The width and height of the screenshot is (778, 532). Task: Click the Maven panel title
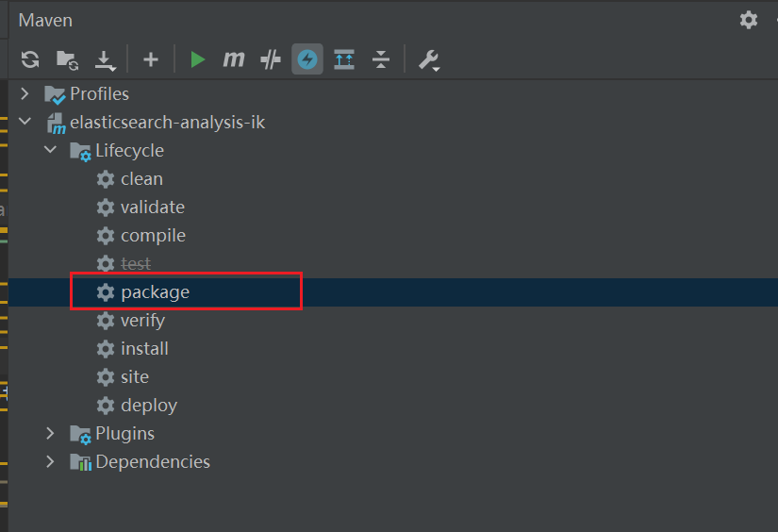[x=45, y=21]
